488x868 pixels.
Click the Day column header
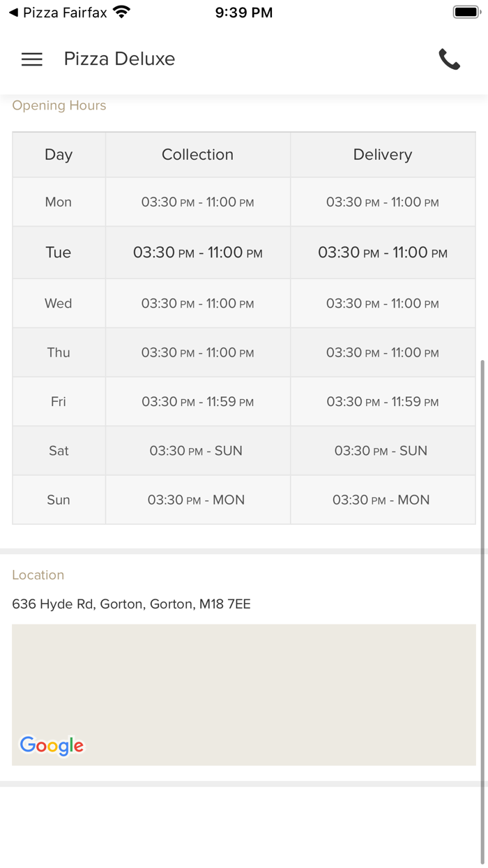[x=59, y=155]
